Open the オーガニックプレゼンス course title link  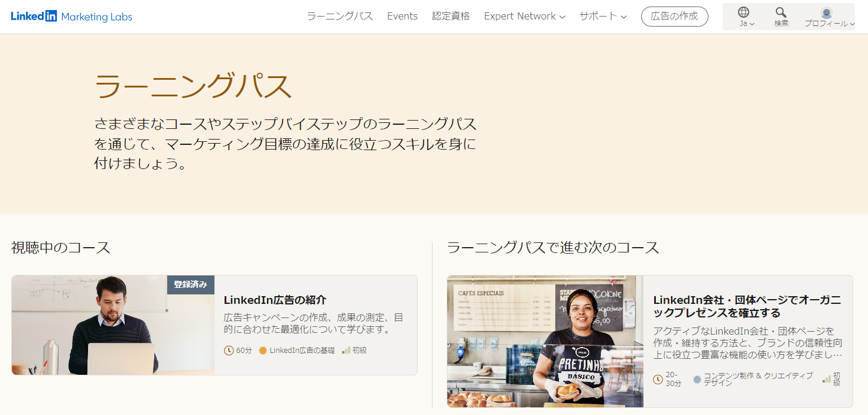click(x=747, y=306)
